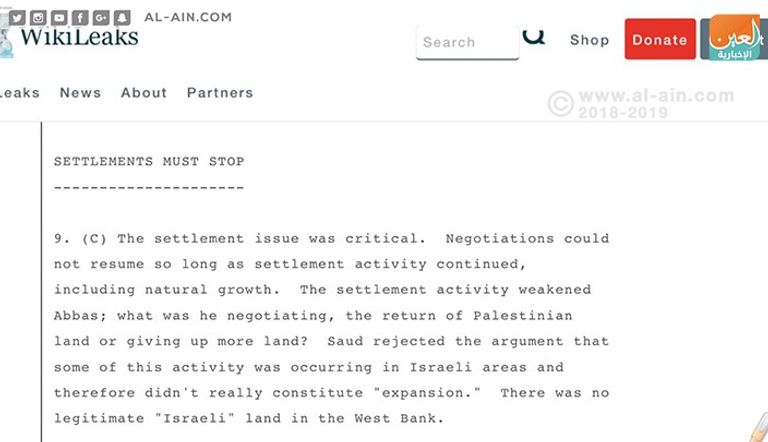Select the Partners menu item
The height and width of the screenshot is (442, 768).
(220, 93)
